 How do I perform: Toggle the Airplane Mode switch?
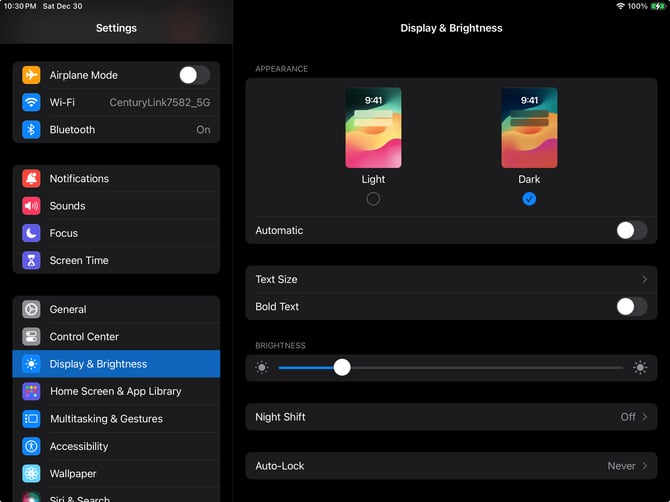(194, 75)
